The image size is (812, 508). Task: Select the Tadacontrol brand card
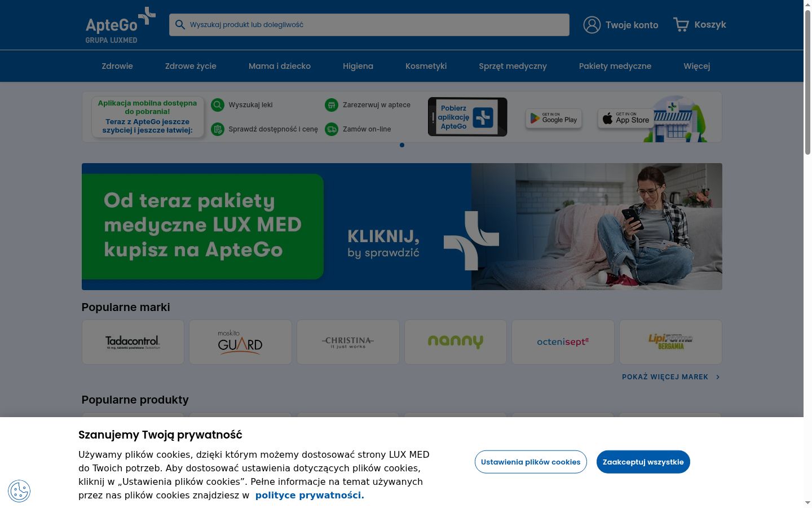[133, 342]
